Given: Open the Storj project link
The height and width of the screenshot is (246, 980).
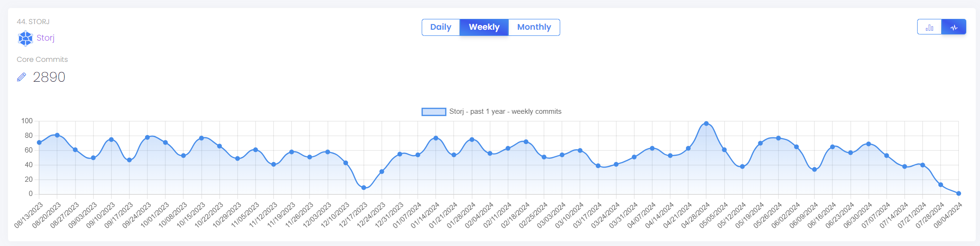Looking at the screenshot, I should [45, 38].
